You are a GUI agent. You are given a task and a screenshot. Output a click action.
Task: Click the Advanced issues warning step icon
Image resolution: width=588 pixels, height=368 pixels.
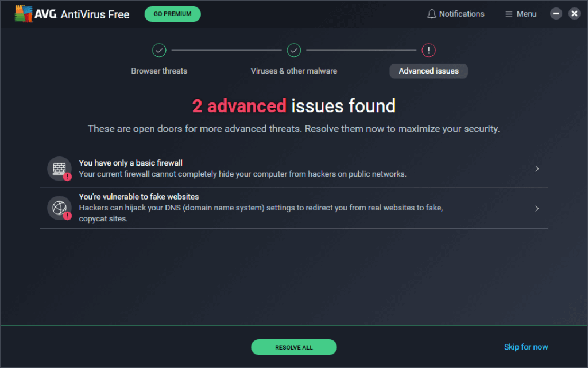click(428, 51)
